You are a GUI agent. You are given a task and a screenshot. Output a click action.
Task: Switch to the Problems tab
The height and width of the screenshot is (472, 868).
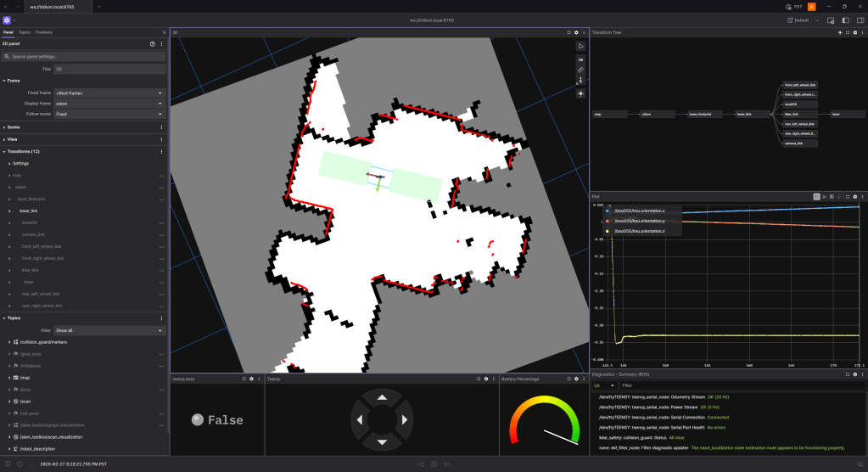click(43, 32)
